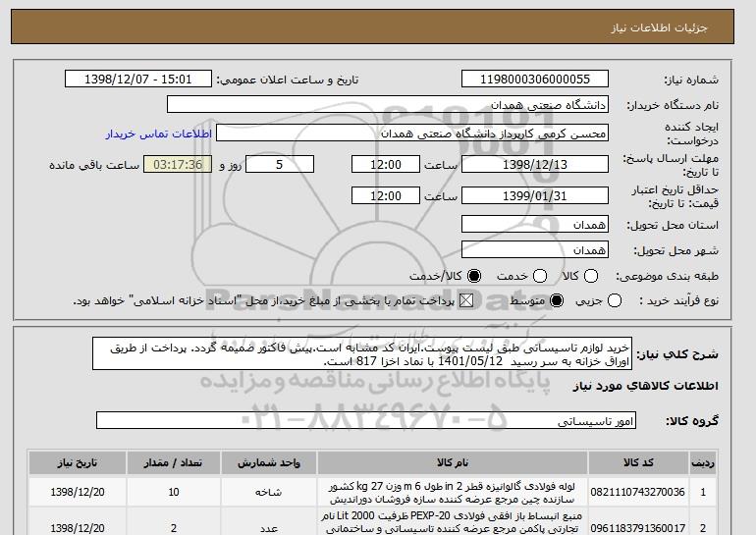Click the buyer organization field دانشگاه صنعتی همدان
Viewport: 756px width, 535px height.
pyautogui.click(x=388, y=105)
